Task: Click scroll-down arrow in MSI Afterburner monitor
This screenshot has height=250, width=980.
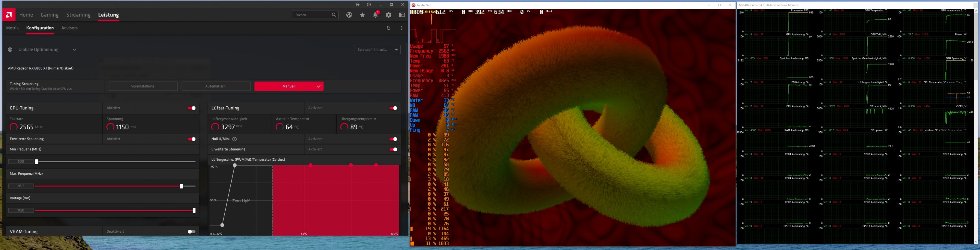Action: coord(976,242)
